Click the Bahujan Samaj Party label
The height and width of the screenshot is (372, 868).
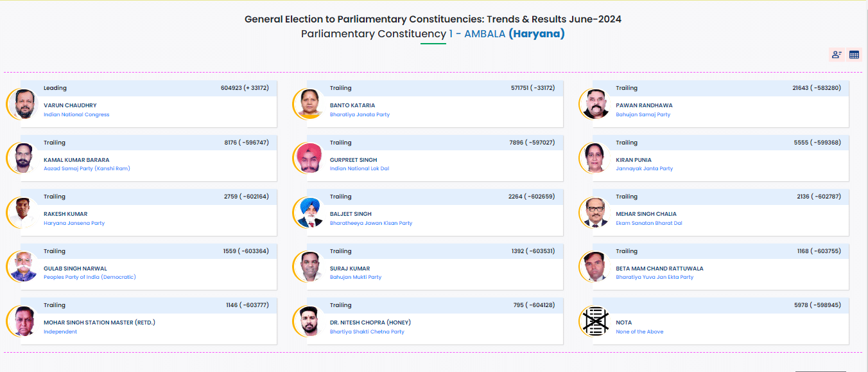[x=643, y=114]
